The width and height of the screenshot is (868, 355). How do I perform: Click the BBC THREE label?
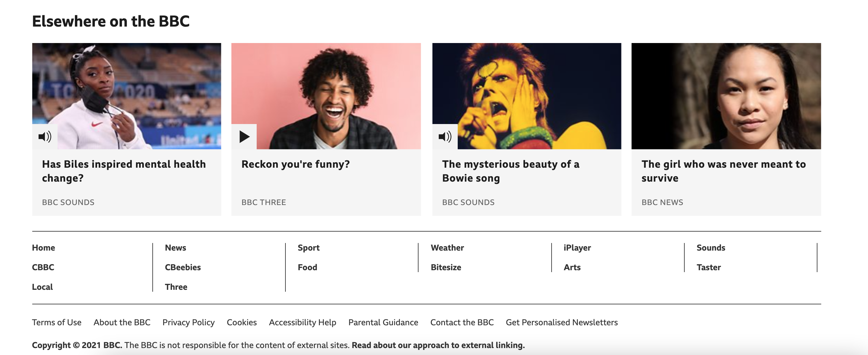[x=264, y=202]
